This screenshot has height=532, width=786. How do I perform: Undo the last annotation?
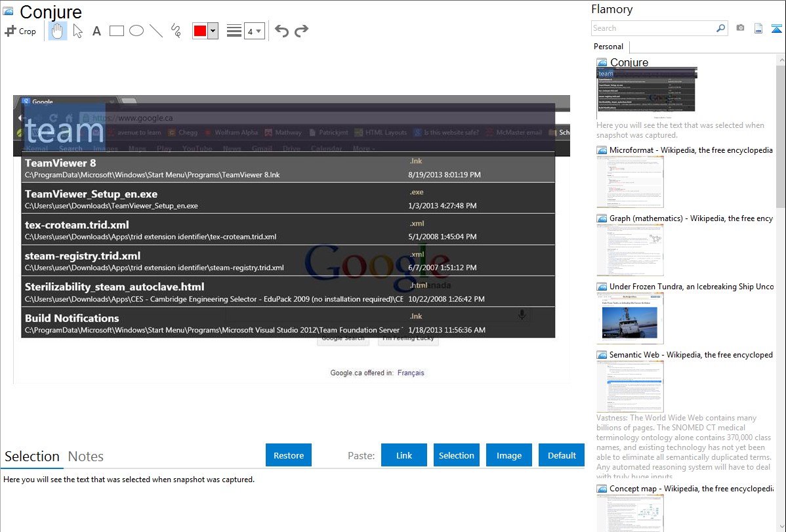pyautogui.click(x=281, y=31)
